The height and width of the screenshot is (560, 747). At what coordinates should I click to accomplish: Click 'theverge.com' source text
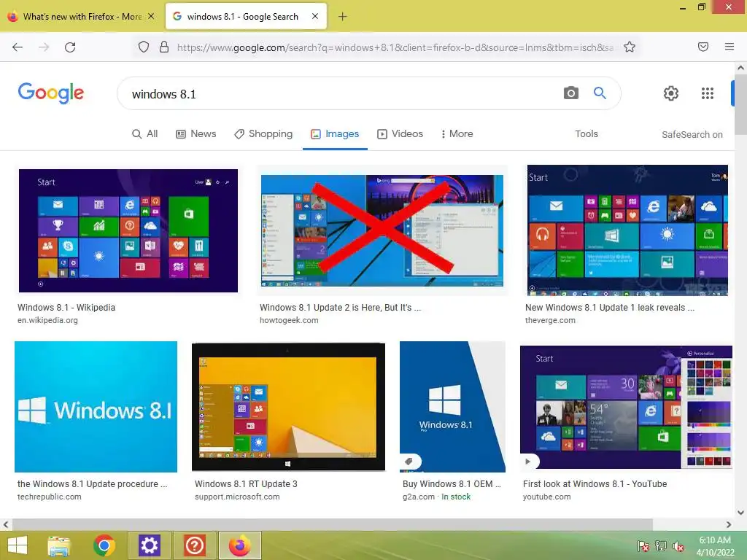550,321
